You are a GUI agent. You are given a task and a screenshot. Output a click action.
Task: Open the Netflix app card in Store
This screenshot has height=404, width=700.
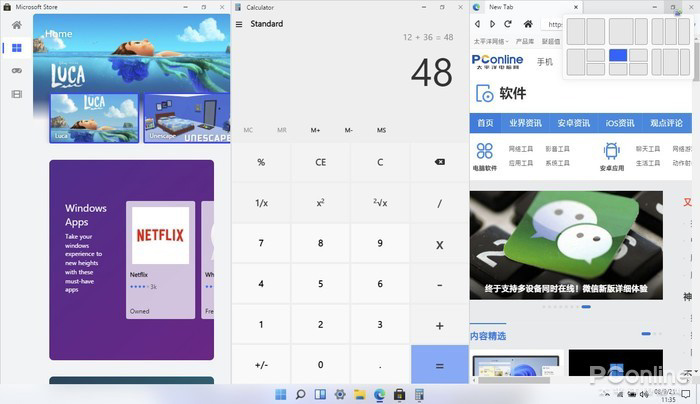(x=161, y=259)
